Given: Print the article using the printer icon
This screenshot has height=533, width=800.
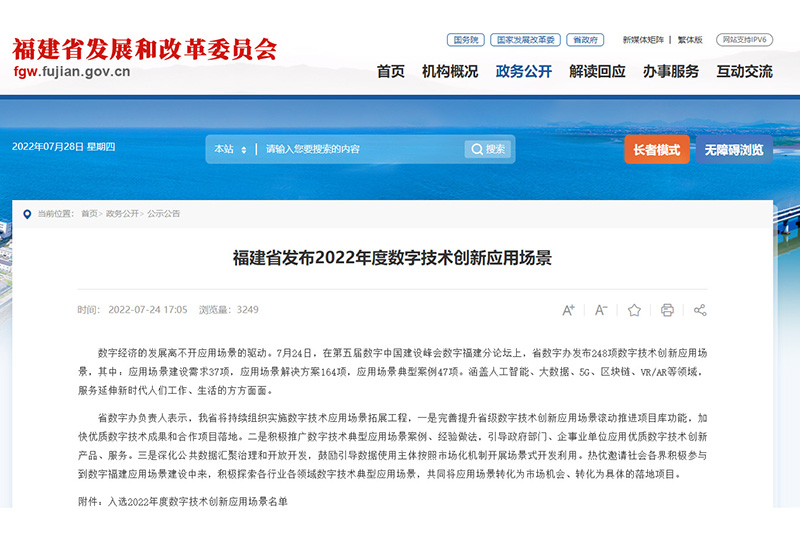Looking at the screenshot, I should 667,310.
